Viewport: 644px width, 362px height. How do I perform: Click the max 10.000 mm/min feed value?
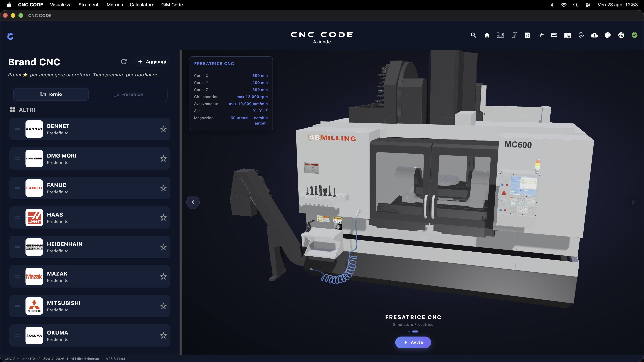tap(248, 104)
